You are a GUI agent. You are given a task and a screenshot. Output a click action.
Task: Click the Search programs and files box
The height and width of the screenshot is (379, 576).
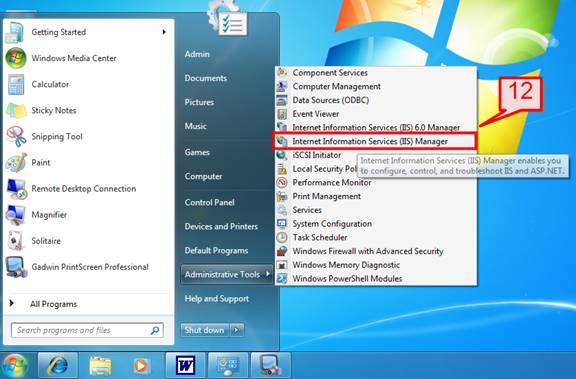(x=87, y=330)
